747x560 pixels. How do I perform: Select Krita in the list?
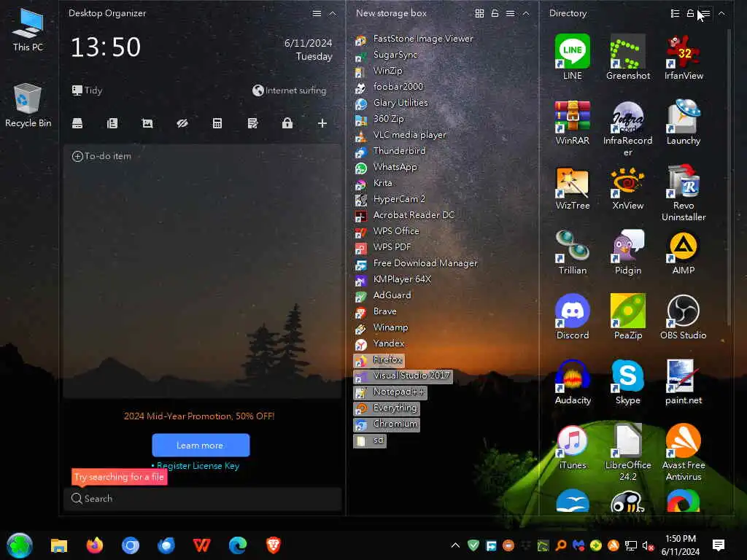click(374, 183)
